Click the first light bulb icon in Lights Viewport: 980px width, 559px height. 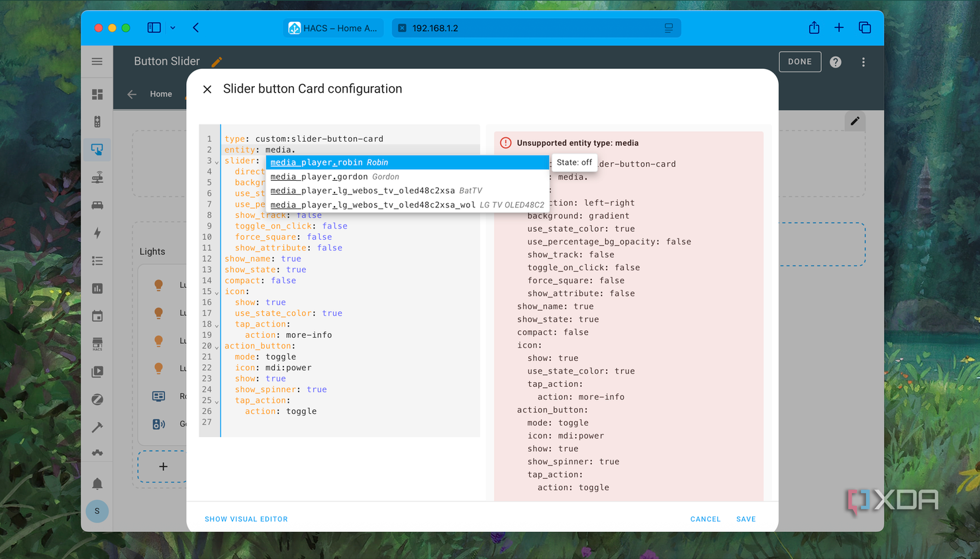coord(158,285)
